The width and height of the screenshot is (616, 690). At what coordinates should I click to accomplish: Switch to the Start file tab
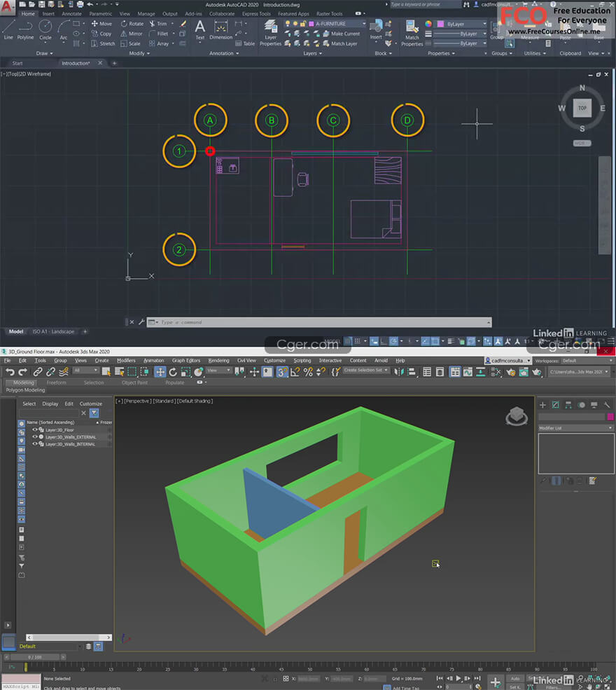[x=17, y=63]
